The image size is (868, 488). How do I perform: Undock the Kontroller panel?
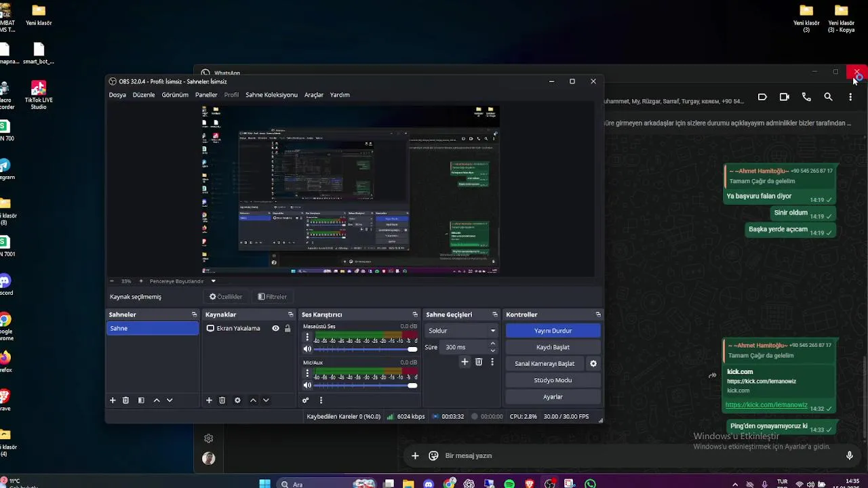pyautogui.click(x=598, y=314)
